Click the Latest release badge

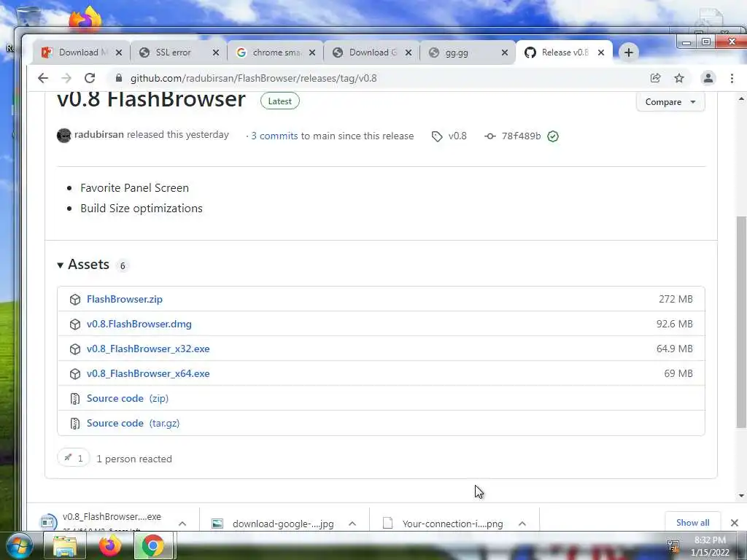click(279, 101)
